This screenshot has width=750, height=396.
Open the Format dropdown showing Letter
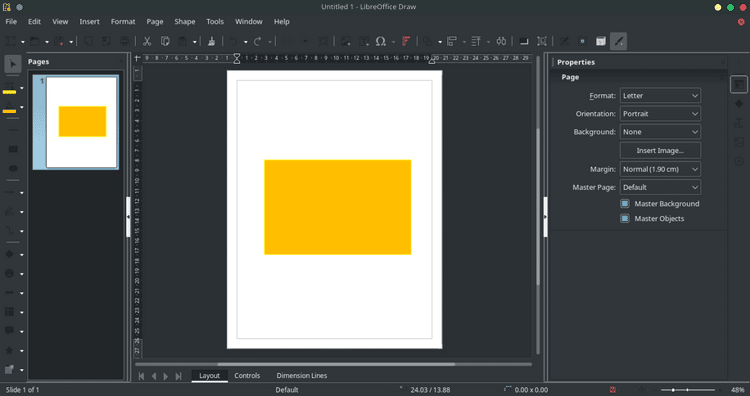click(660, 96)
